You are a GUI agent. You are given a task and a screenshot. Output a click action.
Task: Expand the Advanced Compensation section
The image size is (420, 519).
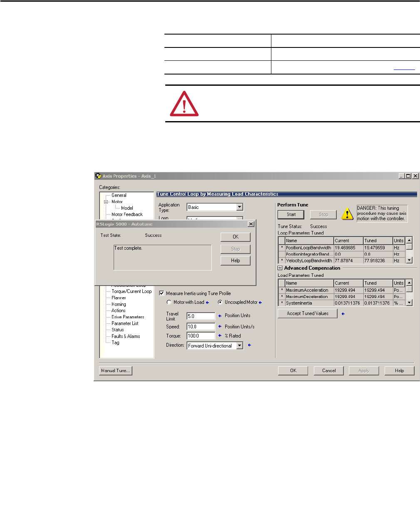click(x=280, y=268)
